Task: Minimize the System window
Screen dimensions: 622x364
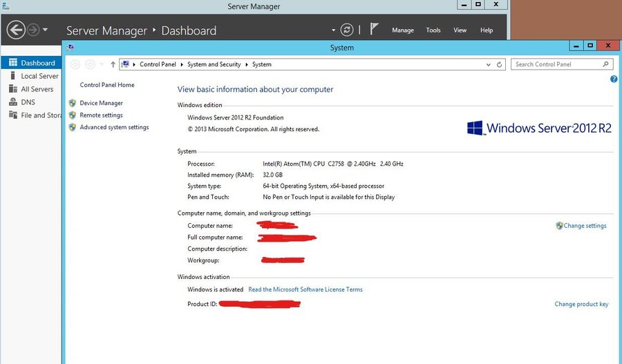Action: click(x=576, y=46)
